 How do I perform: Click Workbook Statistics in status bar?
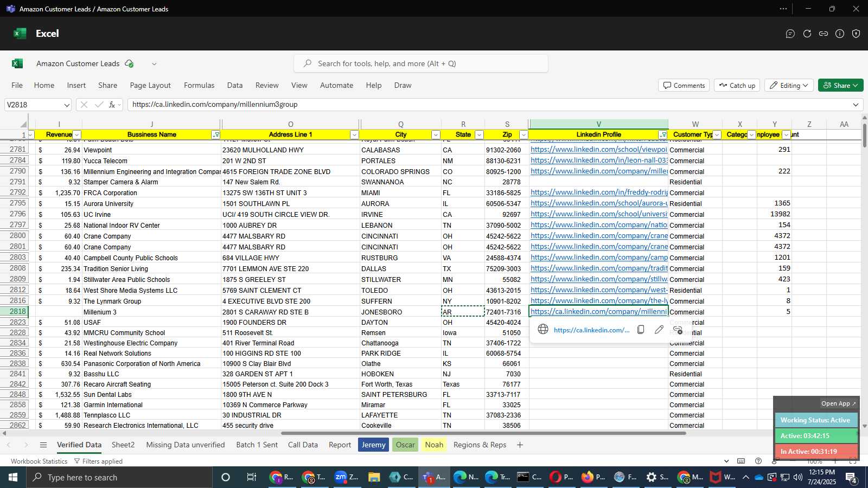[x=39, y=461]
